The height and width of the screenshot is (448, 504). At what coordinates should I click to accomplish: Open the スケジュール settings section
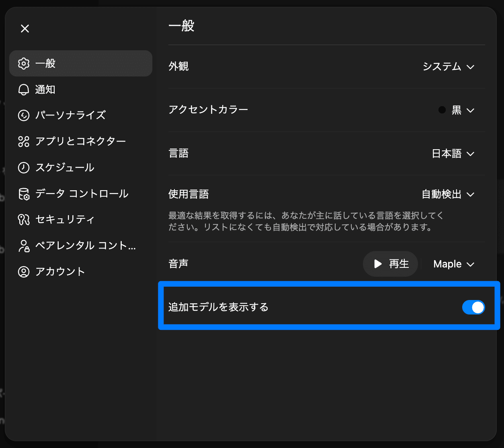65,168
